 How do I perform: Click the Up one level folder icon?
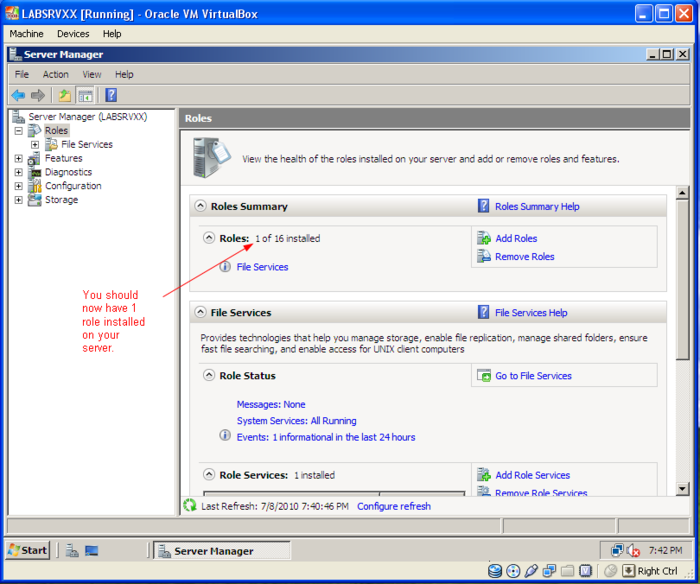click(65, 95)
